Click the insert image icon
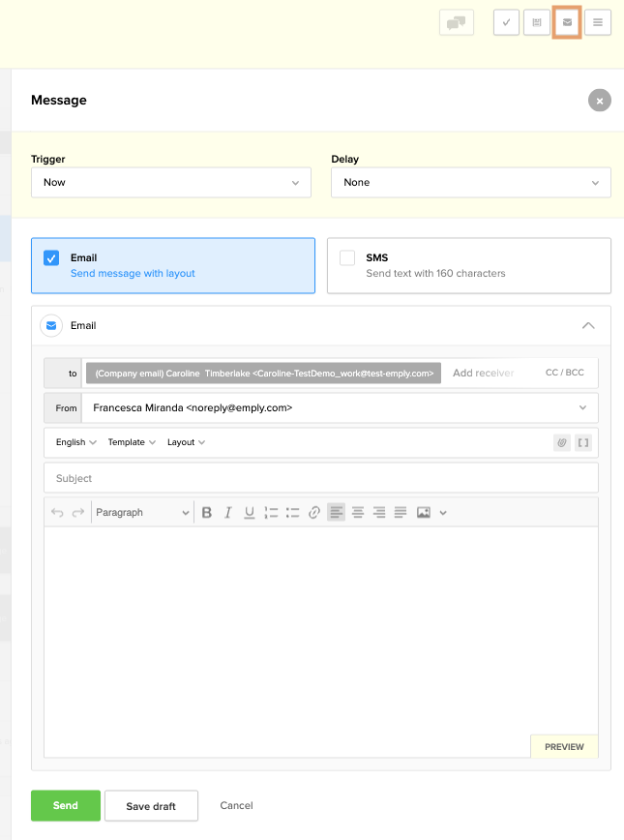Image resolution: width=624 pixels, height=840 pixels. (423, 513)
